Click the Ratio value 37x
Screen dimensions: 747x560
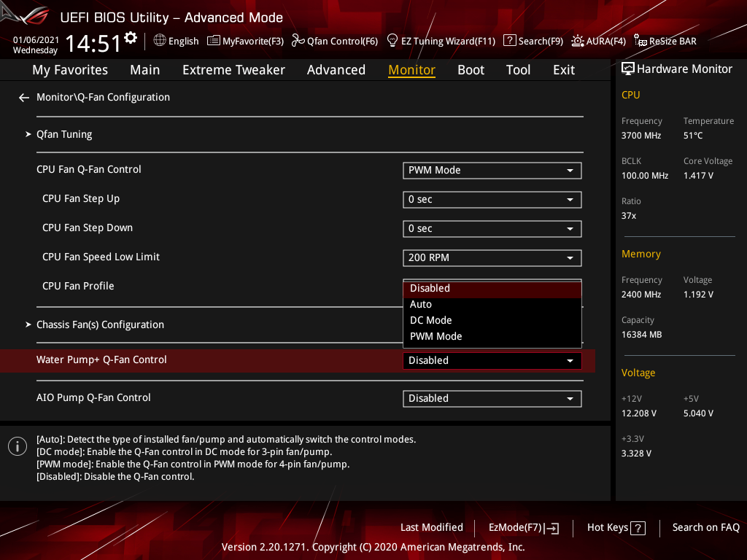point(628,216)
